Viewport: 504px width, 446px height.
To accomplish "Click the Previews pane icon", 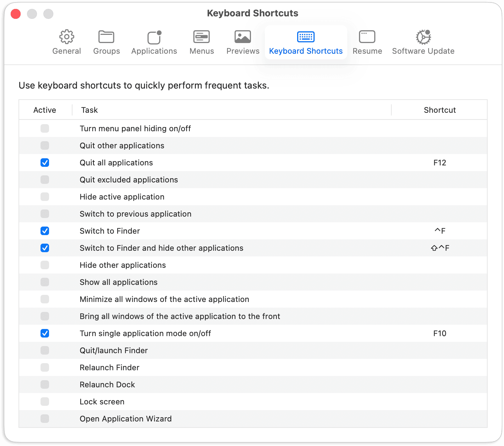I will (x=242, y=37).
